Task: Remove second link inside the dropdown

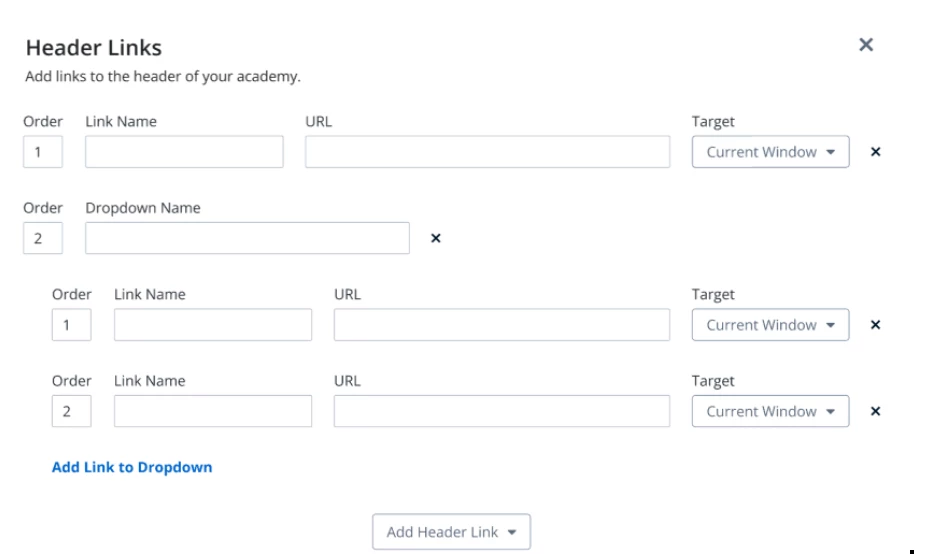Action: (875, 412)
